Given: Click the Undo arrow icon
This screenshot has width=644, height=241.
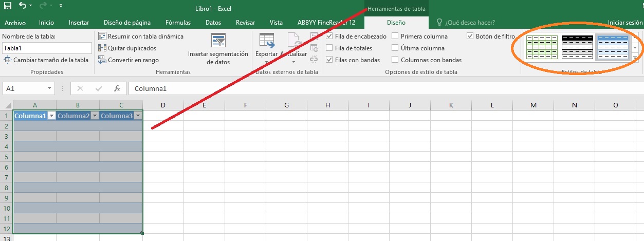Looking at the screenshot, I should click(23, 6).
